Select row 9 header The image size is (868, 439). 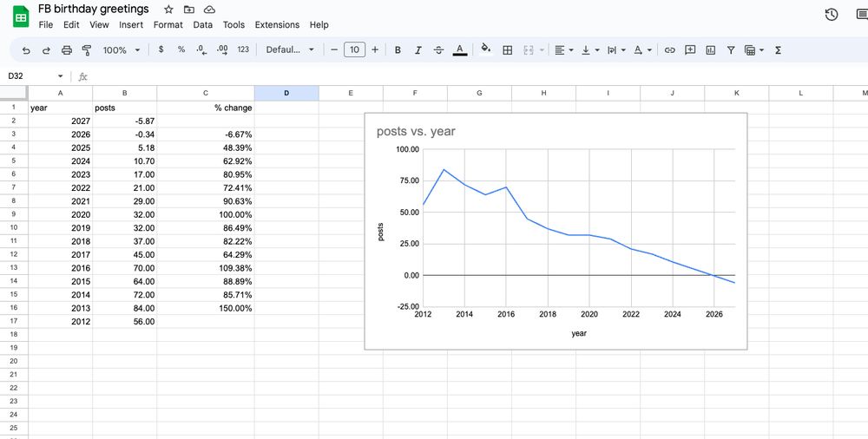tap(14, 214)
